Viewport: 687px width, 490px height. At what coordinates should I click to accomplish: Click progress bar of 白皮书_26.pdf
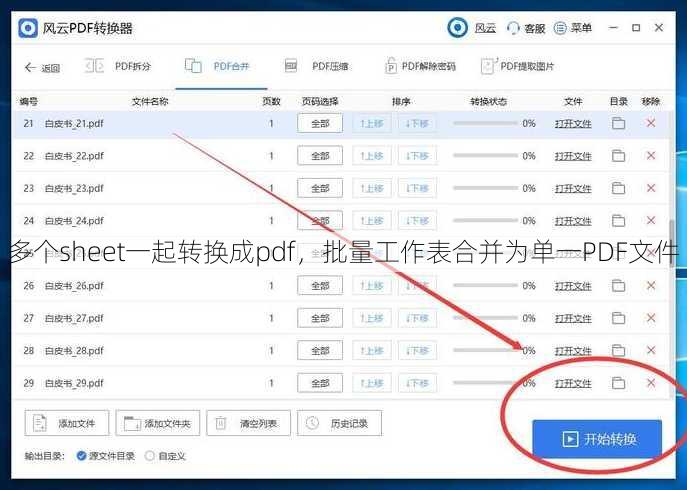click(485, 285)
